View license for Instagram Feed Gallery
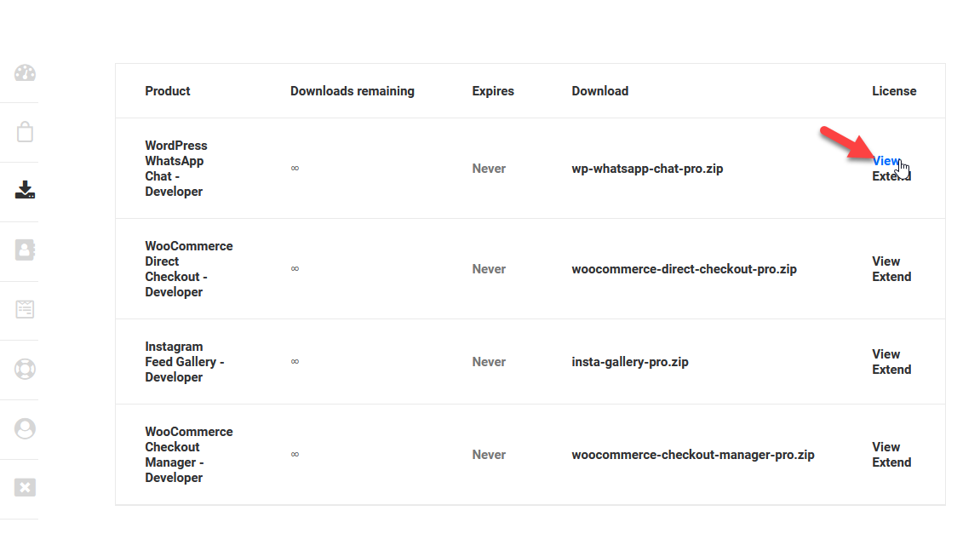 885,354
